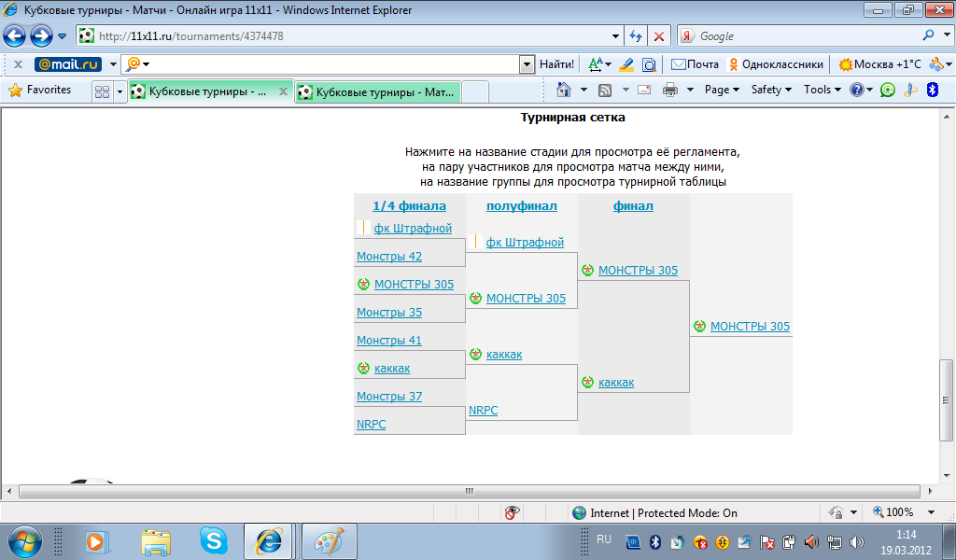The width and height of the screenshot is (956, 560).
Task: Open the Safety menu
Action: [x=771, y=90]
